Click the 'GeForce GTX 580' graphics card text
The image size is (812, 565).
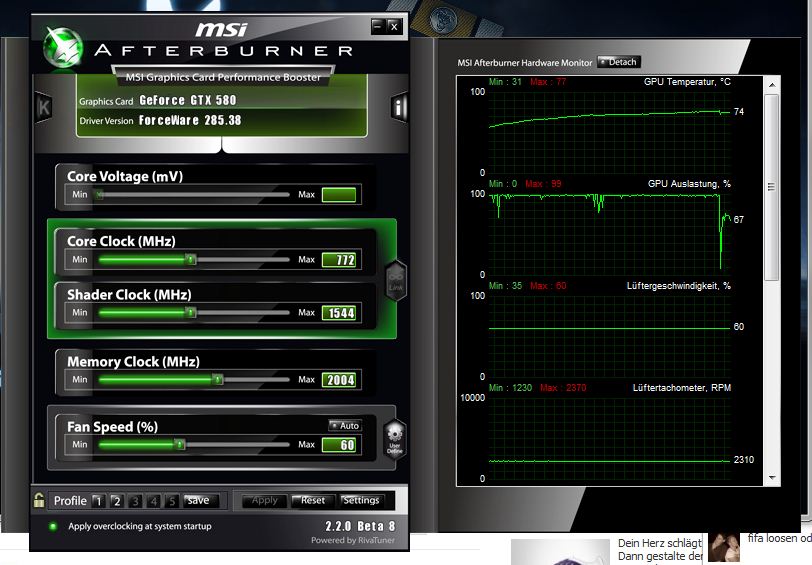tap(187, 100)
